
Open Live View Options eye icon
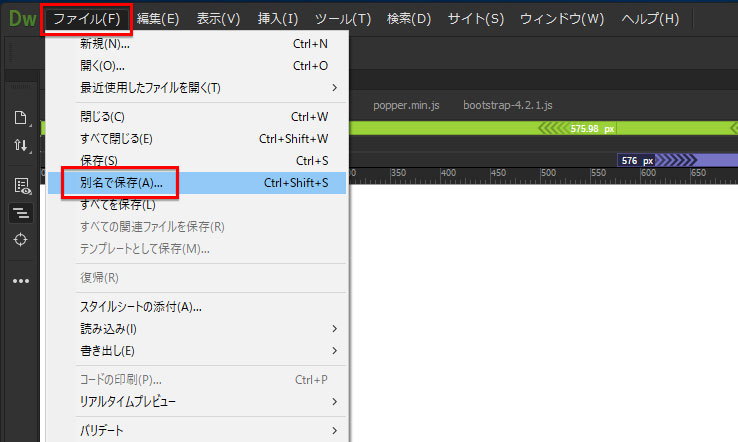click(20, 185)
